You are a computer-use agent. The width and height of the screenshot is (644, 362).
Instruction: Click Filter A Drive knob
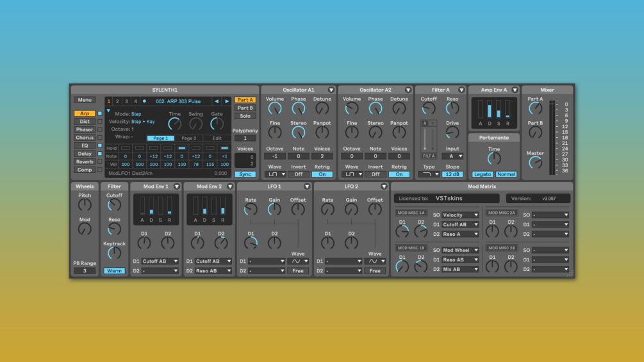tap(452, 133)
